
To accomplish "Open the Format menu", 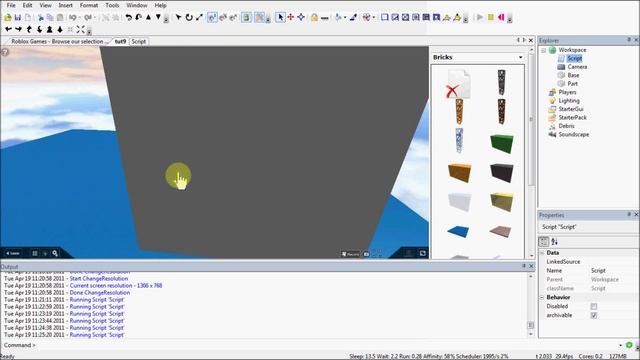I will coord(89,5).
